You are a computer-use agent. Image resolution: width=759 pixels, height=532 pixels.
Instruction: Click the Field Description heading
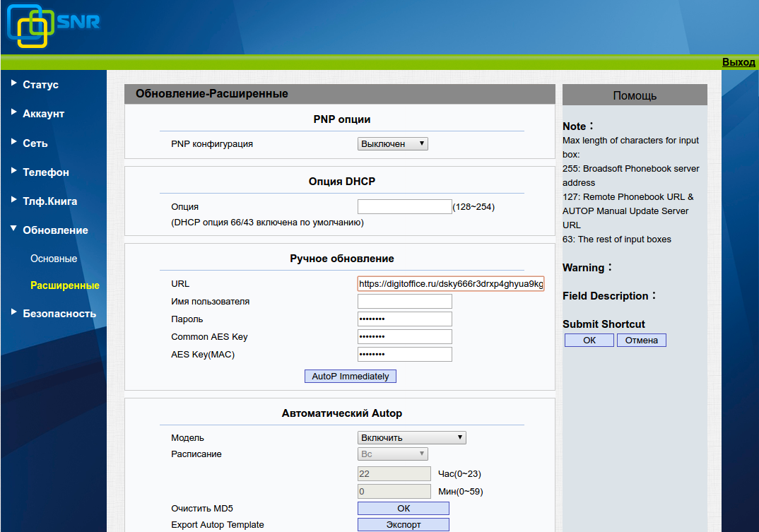click(x=609, y=296)
